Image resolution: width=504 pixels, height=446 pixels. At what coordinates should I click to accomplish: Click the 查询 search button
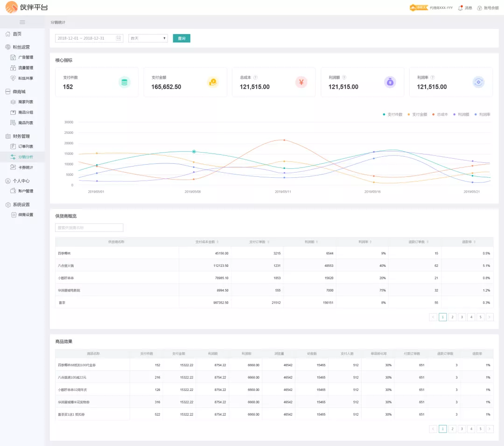point(182,38)
